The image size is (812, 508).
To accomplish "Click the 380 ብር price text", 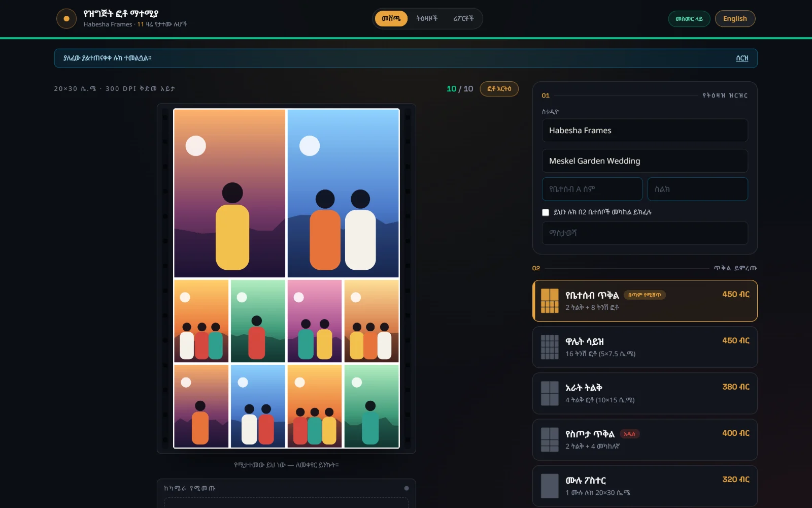I will point(735,387).
